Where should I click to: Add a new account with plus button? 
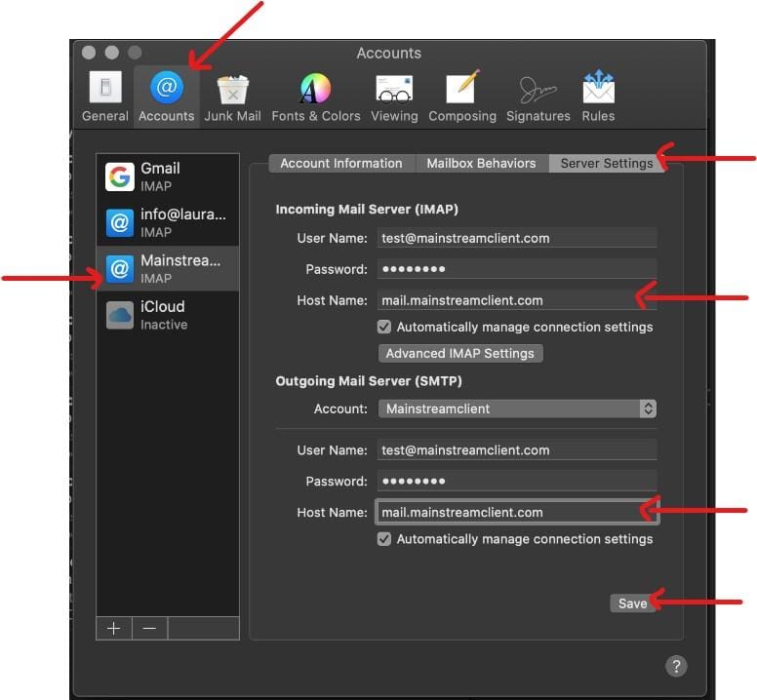(114, 628)
